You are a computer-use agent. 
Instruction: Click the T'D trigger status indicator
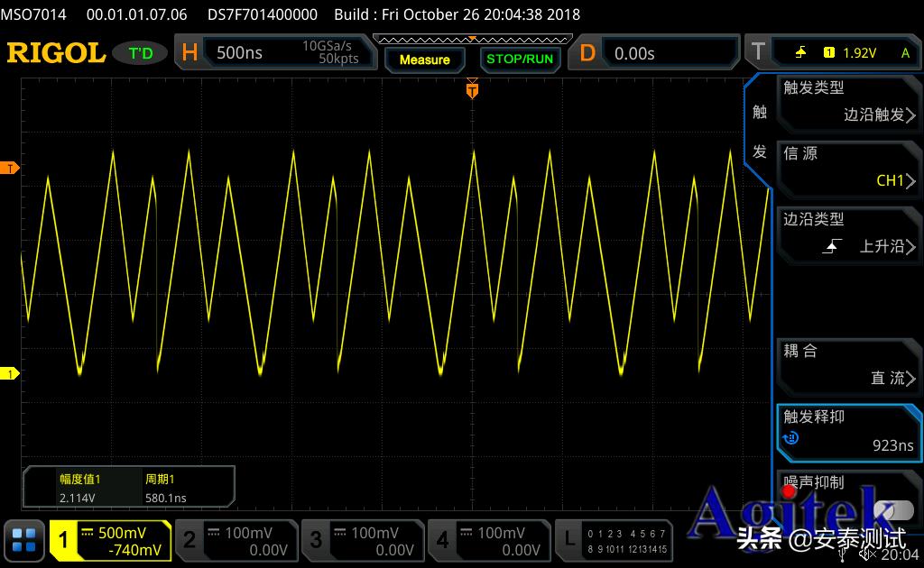point(140,53)
